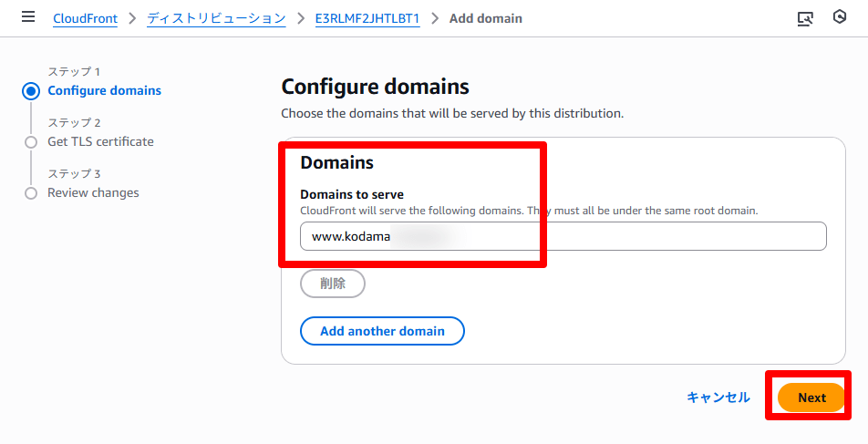Click Add another domain button
The height and width of the screenshot is (444, 868).
pyautogui.click(x=382, y=331)
